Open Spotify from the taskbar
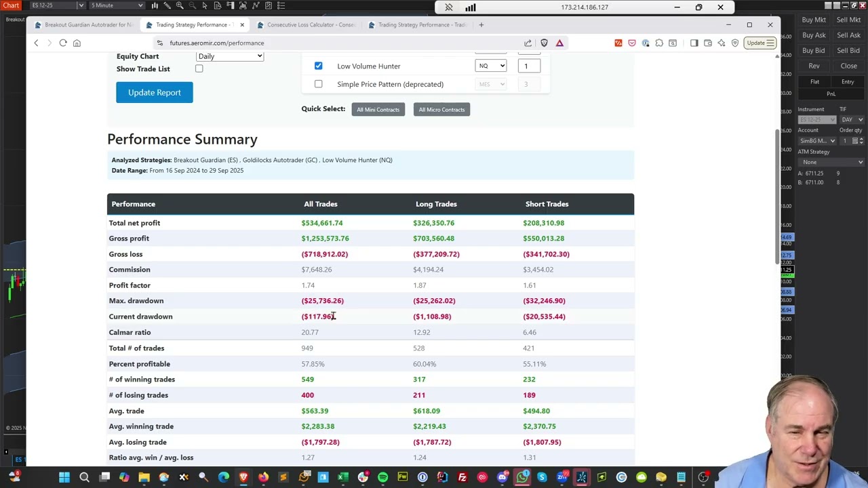Viewport: 868px width, 488px height. point(382,478)
